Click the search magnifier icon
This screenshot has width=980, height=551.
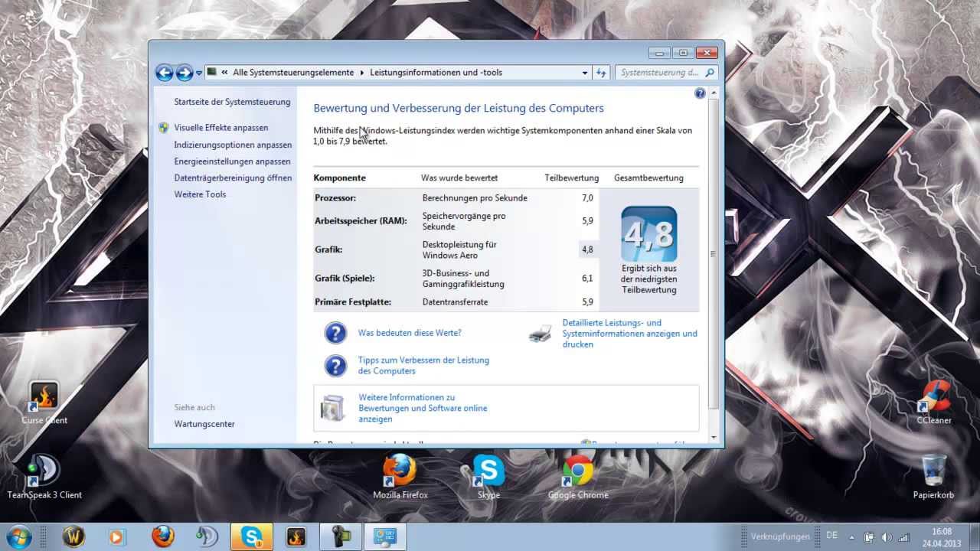[710, 73]
